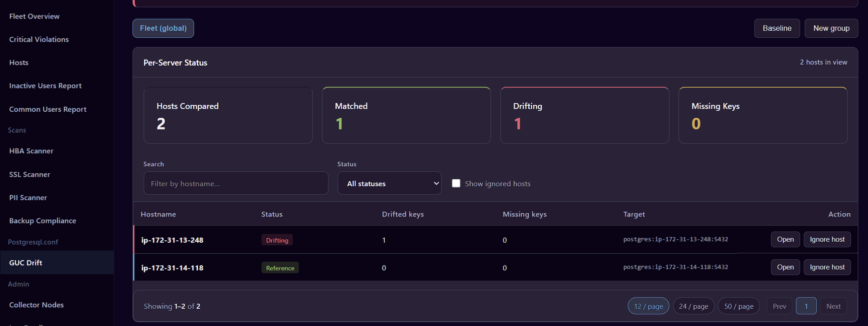The image size is (868, 326).
Task: Set pagination to 24 per page
Action: [694, 306]
